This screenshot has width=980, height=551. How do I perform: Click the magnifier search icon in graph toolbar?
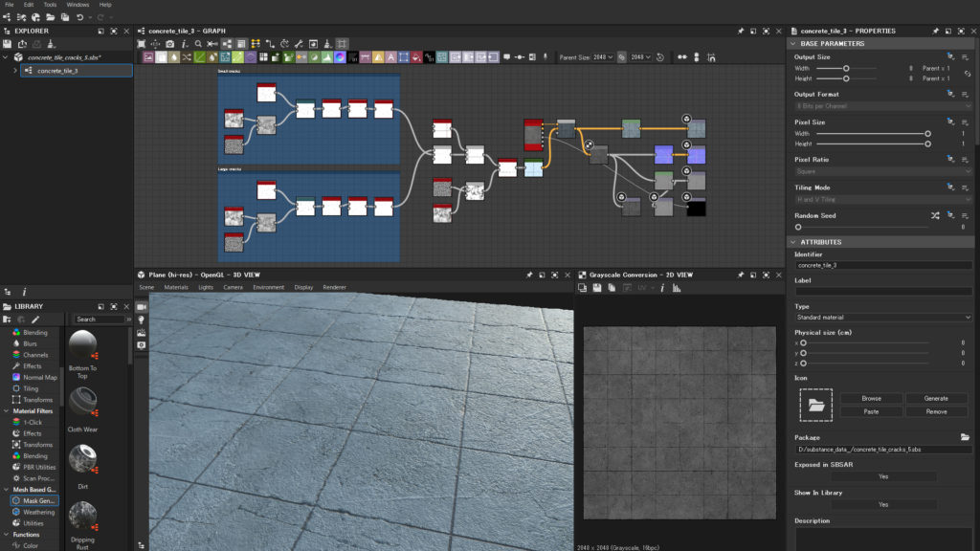click(x=198, y=44)
